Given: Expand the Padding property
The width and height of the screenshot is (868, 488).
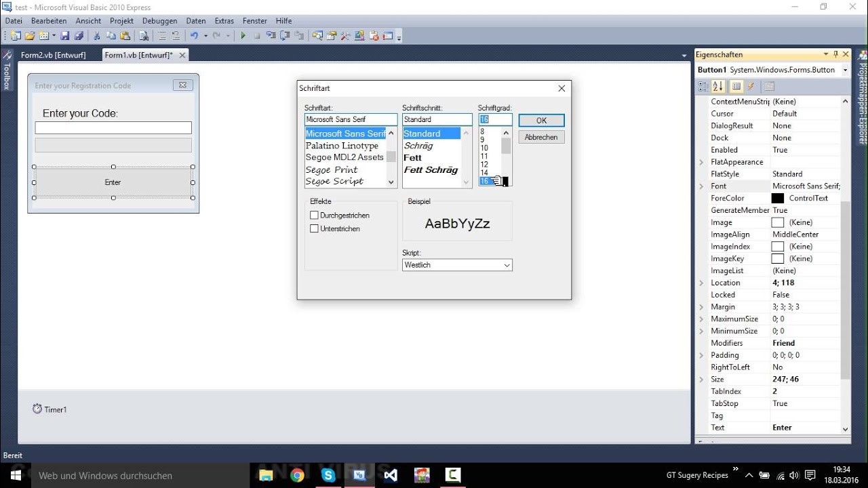Looking at the screenshot, I should (x=702, y=355).
